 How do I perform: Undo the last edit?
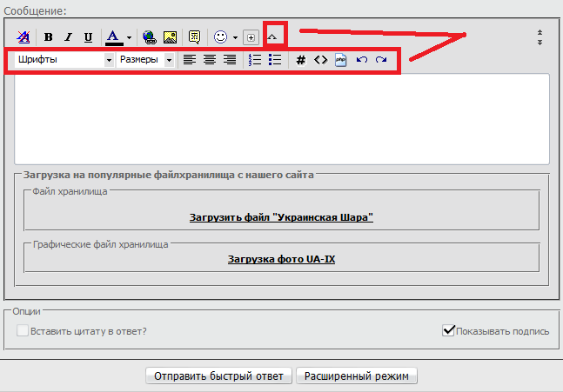point(362,59)
